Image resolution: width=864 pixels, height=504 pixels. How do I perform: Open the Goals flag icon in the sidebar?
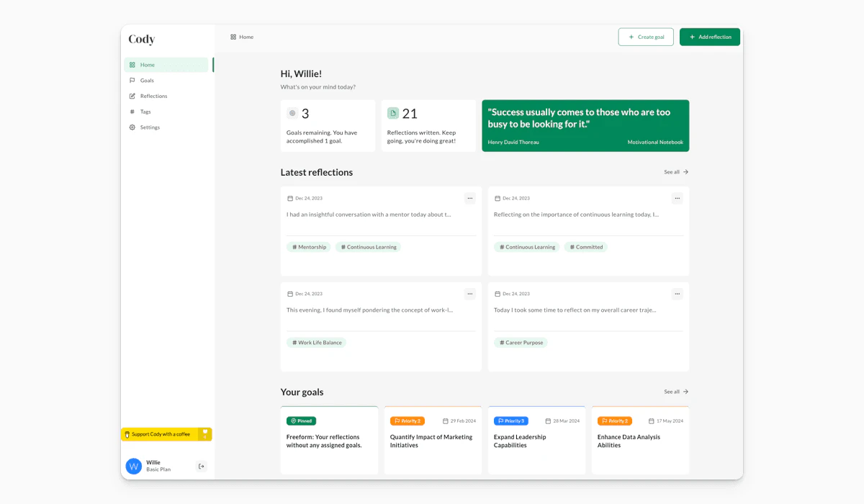132,80
